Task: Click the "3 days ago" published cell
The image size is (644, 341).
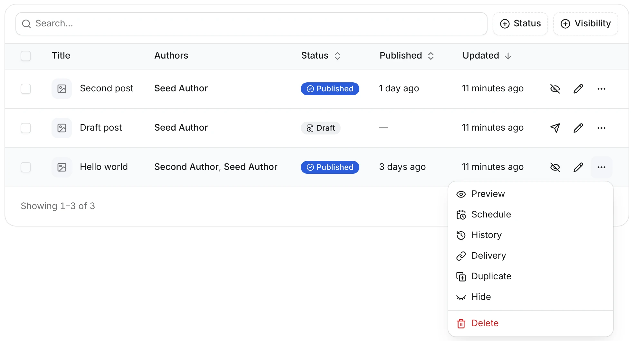Action: point(402,167)
